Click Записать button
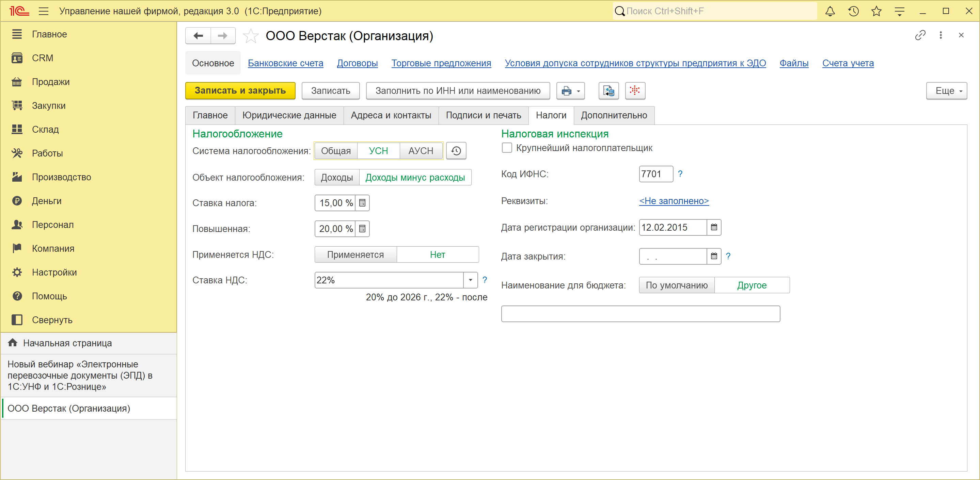 pos(331,90)
